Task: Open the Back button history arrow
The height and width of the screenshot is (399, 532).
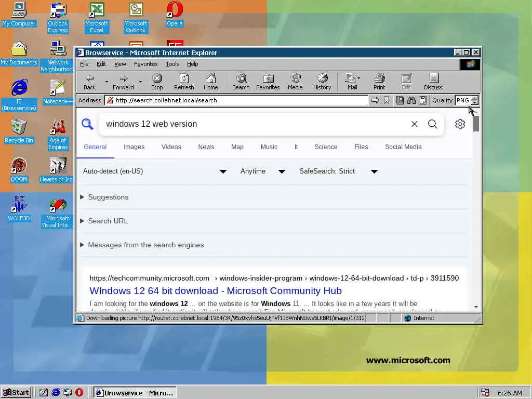Action: [x=107, y=82]
